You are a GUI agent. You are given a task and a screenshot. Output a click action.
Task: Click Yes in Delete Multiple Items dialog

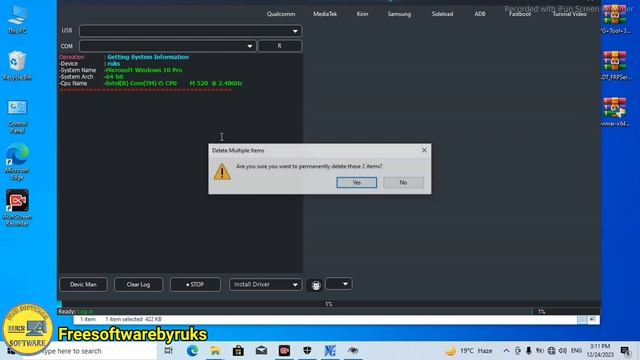click(356, 182)
